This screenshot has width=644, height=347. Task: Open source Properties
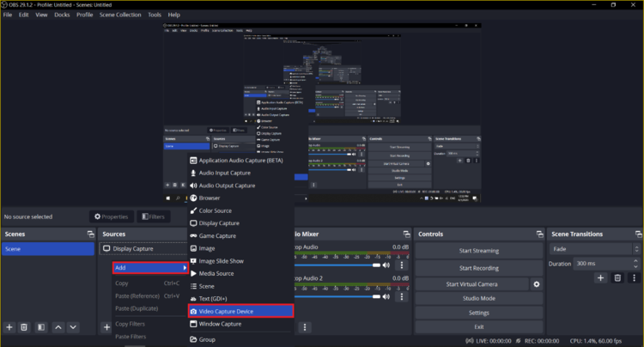[112, 216]
